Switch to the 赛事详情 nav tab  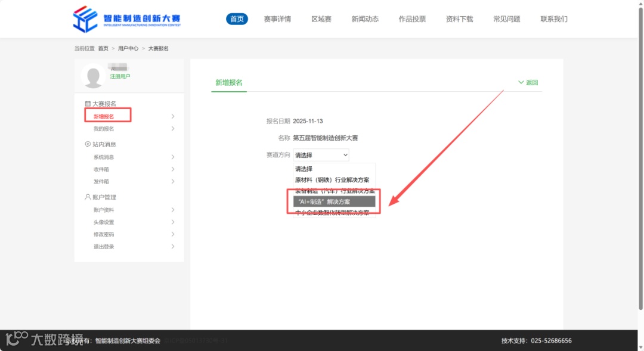point(277,18)
